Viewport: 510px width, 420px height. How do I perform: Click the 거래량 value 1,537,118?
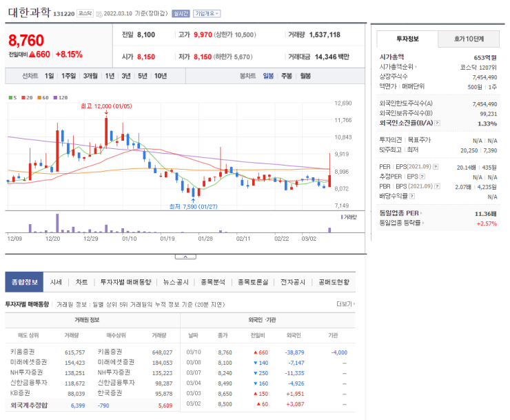tap(325, 35)
